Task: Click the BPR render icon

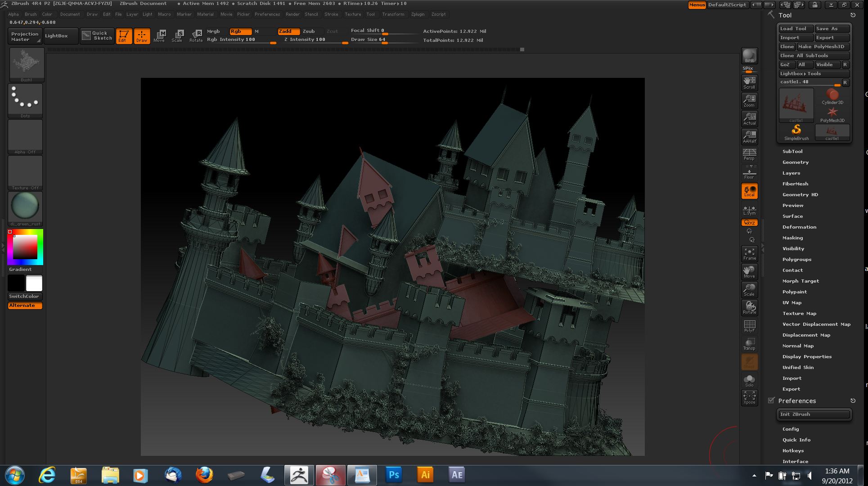Action: click(749, 56)
